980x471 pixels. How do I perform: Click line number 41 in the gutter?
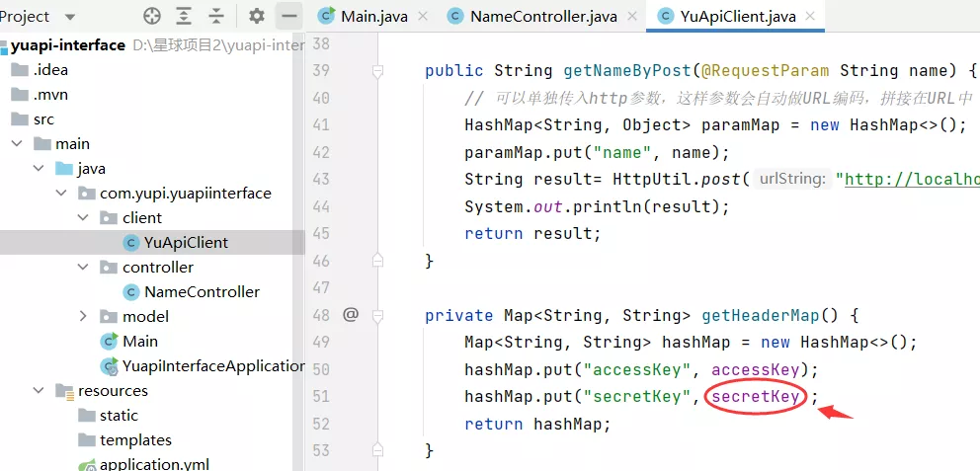tap(320, 125)
